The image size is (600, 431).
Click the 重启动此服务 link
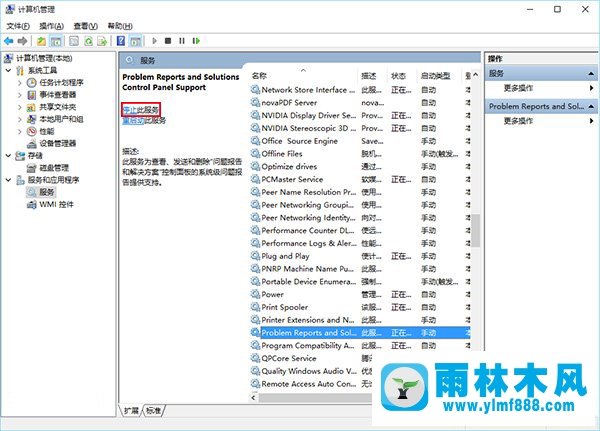[x=144, y=121]
